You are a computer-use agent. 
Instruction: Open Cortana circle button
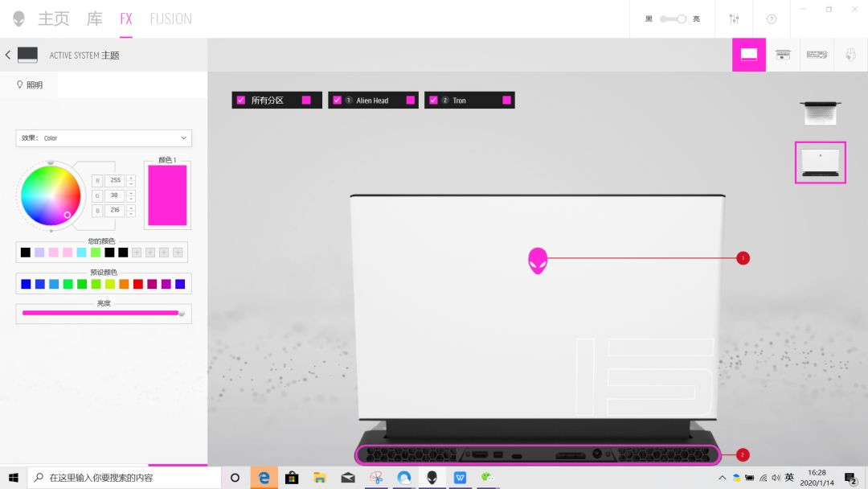(235, 478)
